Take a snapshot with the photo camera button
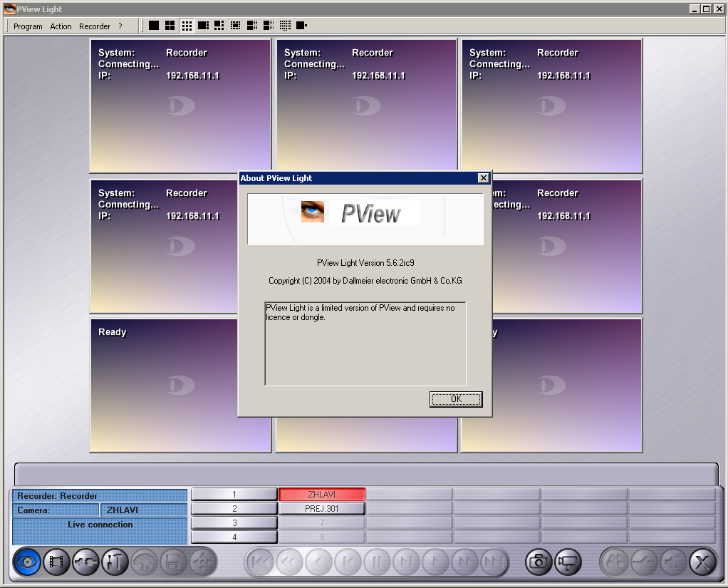Screen dimensions: 728x588 click(x=539, y=562)
